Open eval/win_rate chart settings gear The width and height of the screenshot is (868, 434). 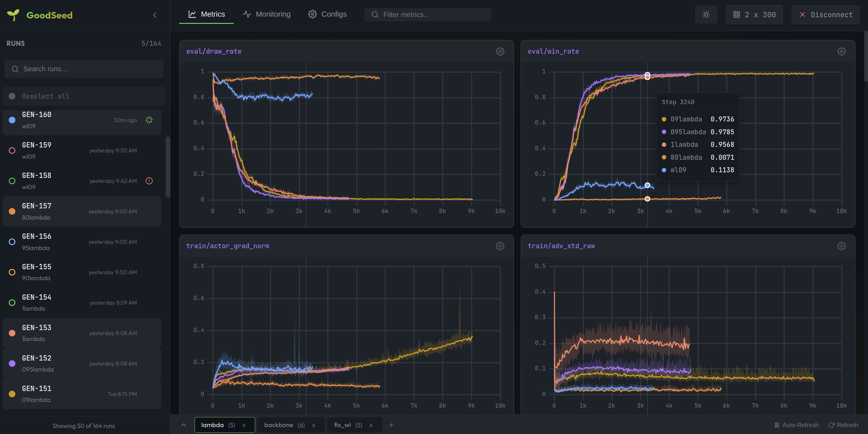841,51
